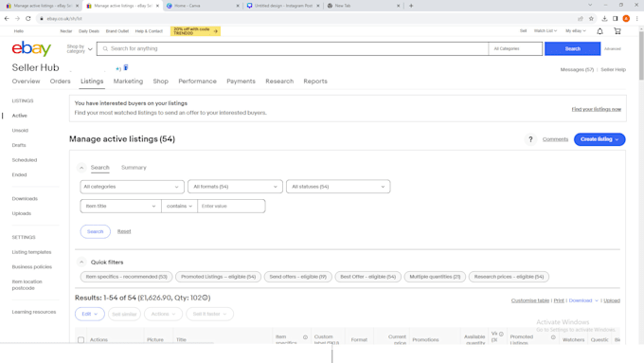Switch to the Summary tab
This screenshot has width=644, height=363.
point(134,168)
